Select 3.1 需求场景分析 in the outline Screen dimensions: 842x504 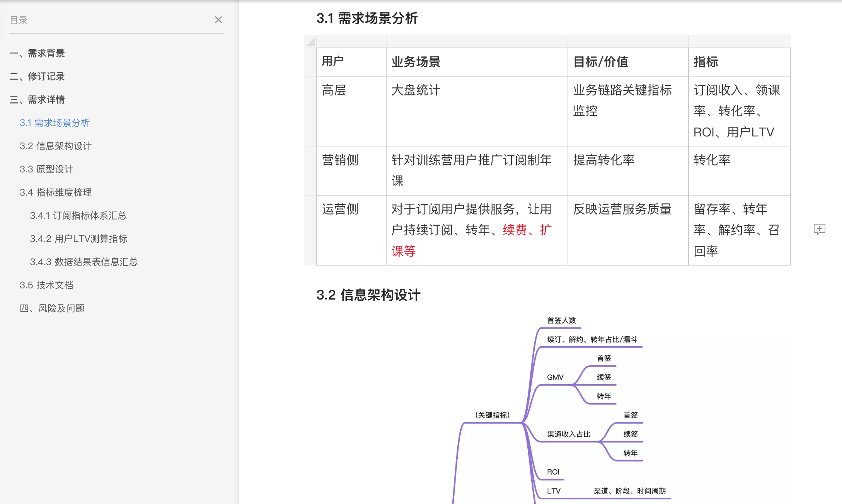(x=55, y=123)
